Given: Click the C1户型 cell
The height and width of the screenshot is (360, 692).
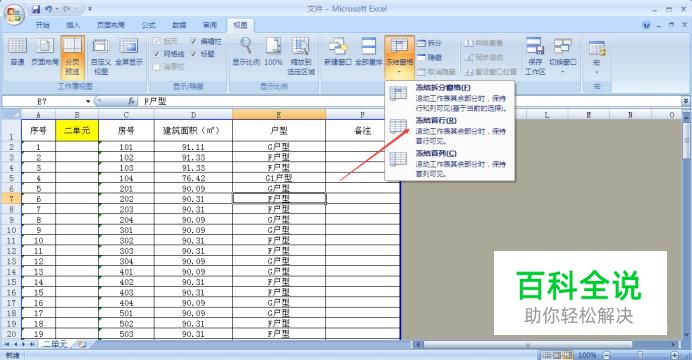Looking at the screenshot, I should [278, 178].
